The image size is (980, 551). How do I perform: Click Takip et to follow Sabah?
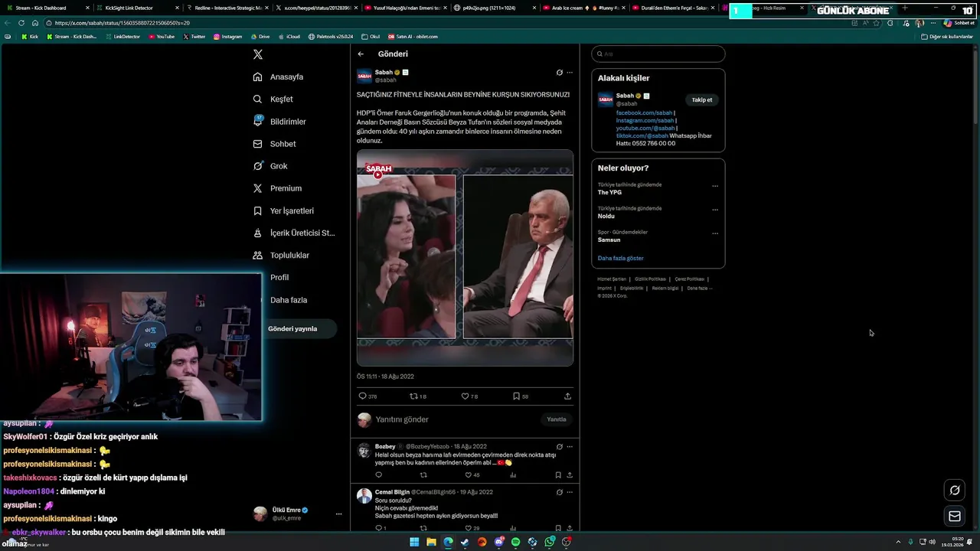702,99
